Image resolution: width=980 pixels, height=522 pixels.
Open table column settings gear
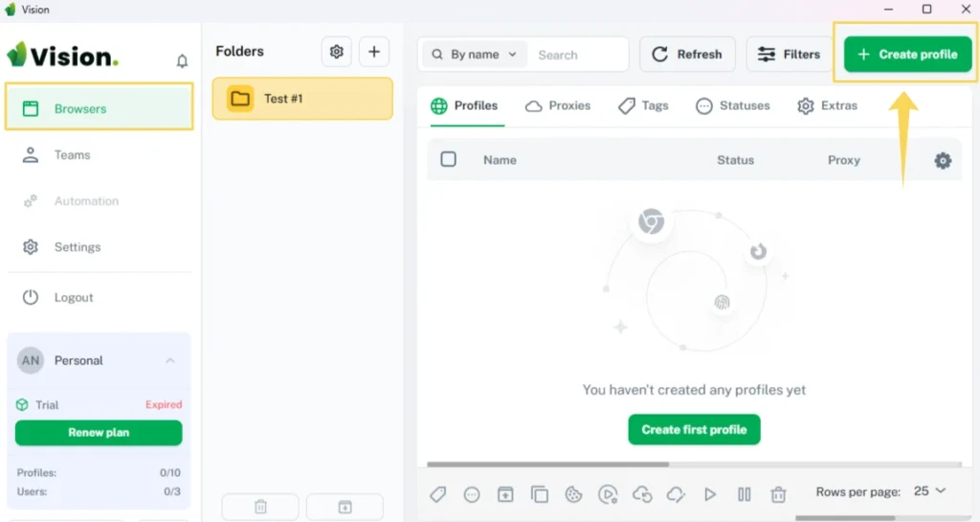943,161
